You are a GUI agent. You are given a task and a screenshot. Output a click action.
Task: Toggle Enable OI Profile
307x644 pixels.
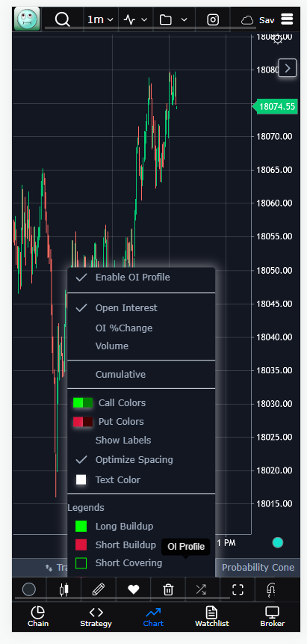[141, 277]
